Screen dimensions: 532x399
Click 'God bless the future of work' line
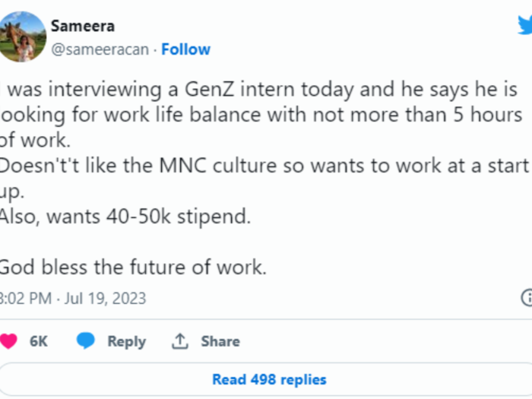click(133, 268)
